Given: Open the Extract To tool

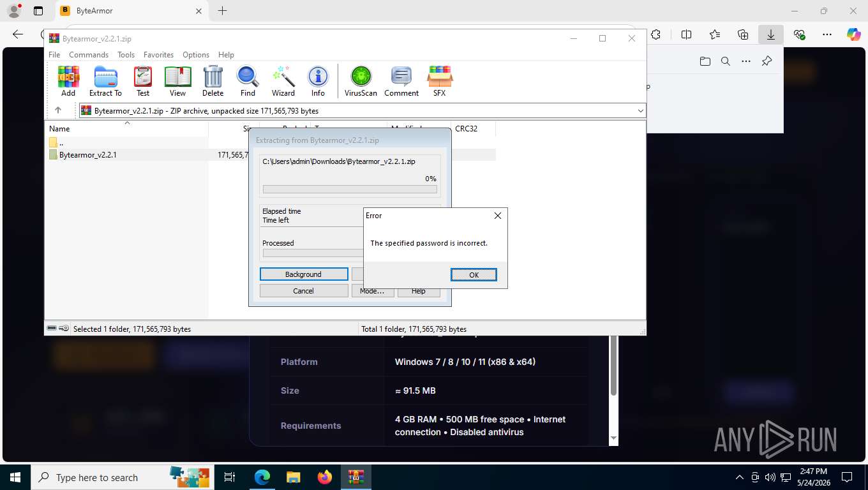Looking at the screenshot, I should click(x=105, y=81).
